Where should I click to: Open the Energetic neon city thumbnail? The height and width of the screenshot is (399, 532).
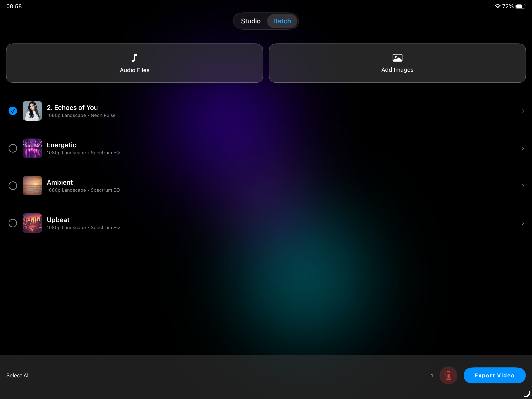(32, 148)
